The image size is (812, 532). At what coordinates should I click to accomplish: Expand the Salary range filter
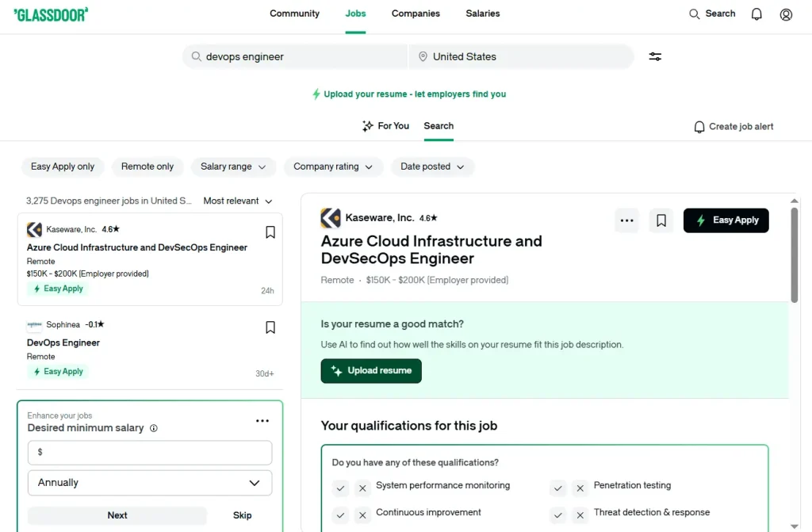(233, 166)
